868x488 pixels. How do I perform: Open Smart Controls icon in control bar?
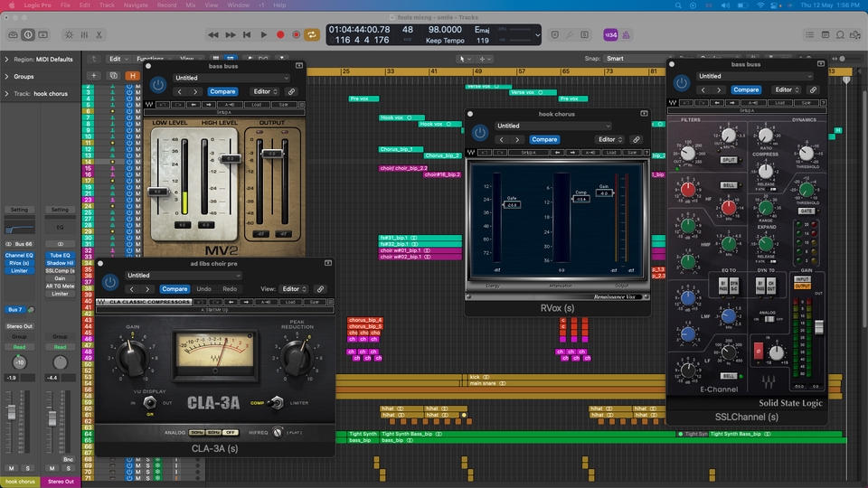tap(69, 35)
